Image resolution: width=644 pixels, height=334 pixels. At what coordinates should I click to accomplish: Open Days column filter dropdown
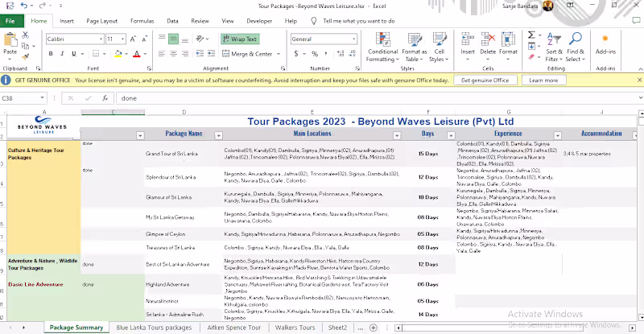451,135
